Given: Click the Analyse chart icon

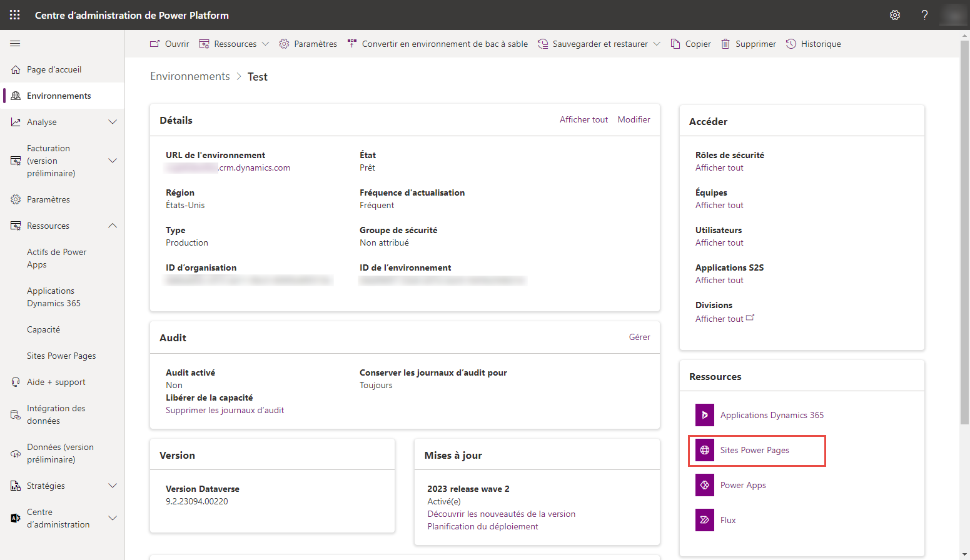Looking at the screenshot, I should (x=16, y=122).
